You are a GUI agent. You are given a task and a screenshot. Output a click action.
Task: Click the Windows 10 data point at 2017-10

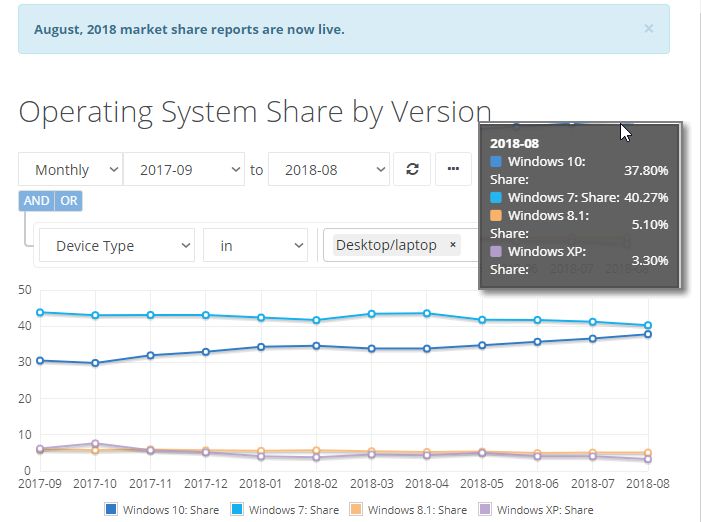[x=95, y=363]
